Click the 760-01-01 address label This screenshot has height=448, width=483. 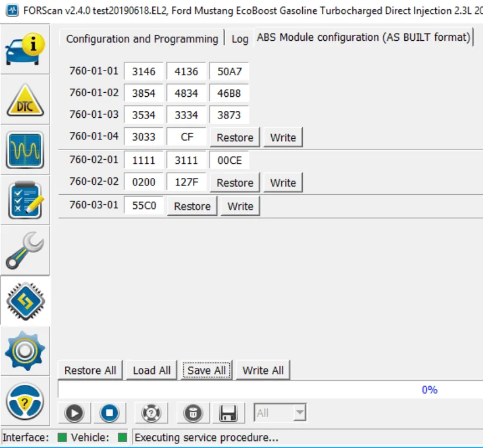94,71
